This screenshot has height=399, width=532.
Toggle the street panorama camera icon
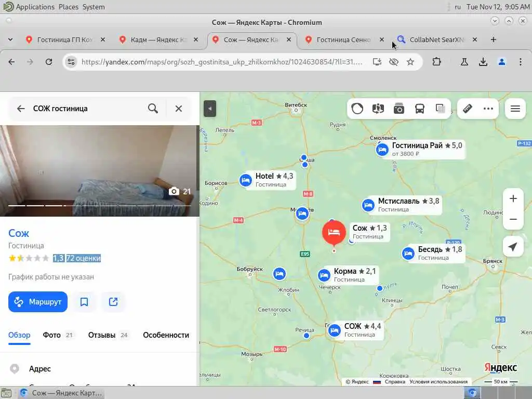click(x=399, y=109)
